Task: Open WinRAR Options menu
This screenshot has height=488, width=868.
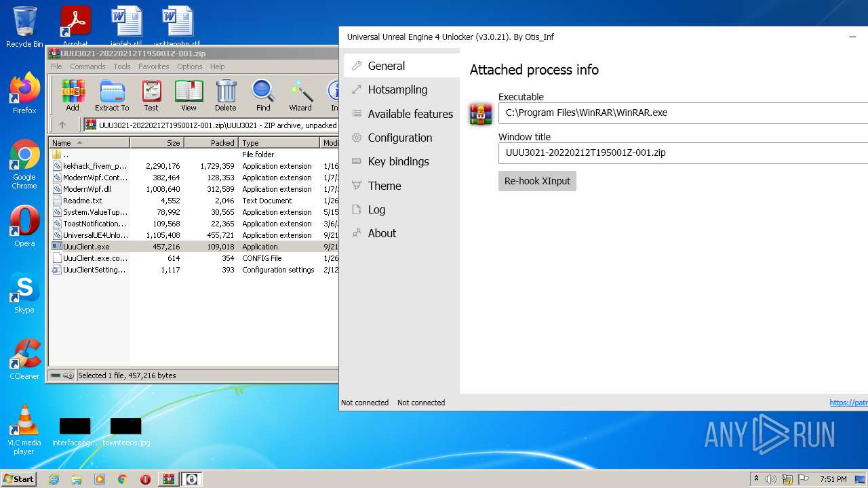Action: click(x=190, y=66)
